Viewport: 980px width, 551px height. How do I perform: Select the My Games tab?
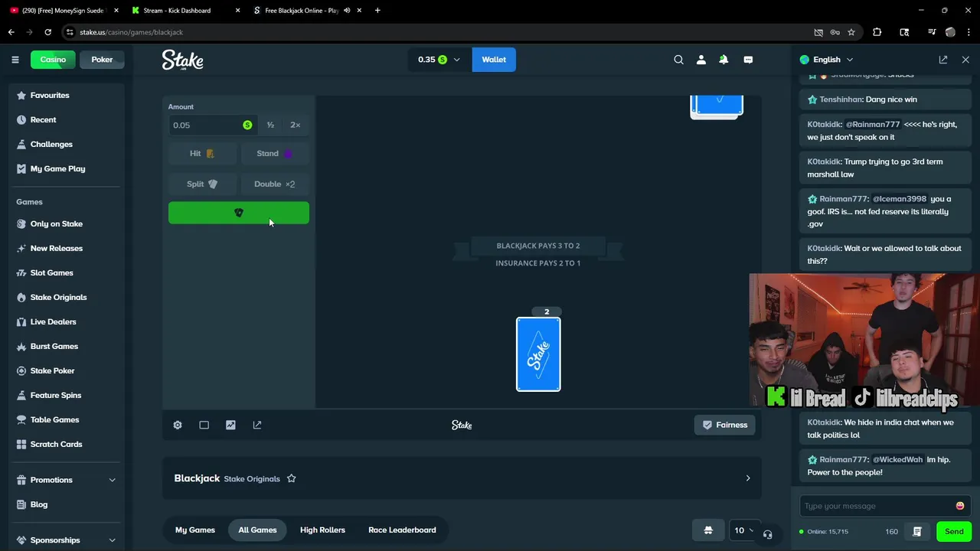[195, 530]
